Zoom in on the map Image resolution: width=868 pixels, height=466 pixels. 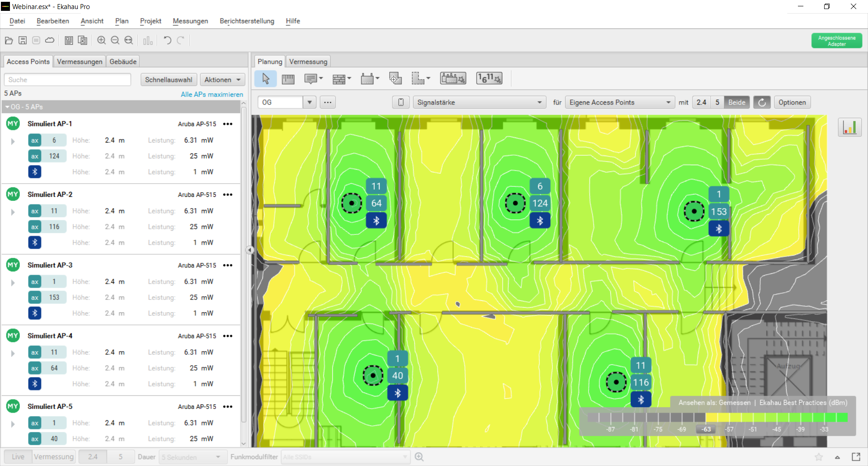102,40
